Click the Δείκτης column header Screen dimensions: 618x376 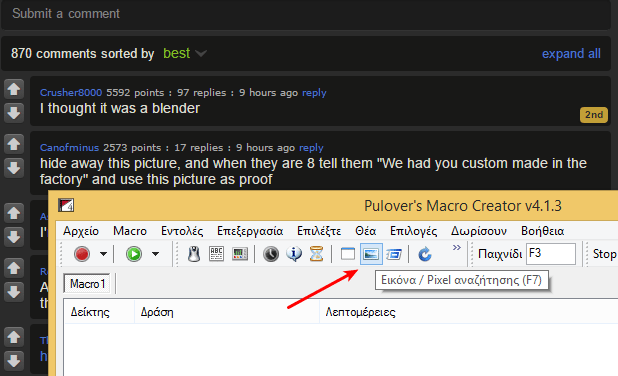(99, 312)
